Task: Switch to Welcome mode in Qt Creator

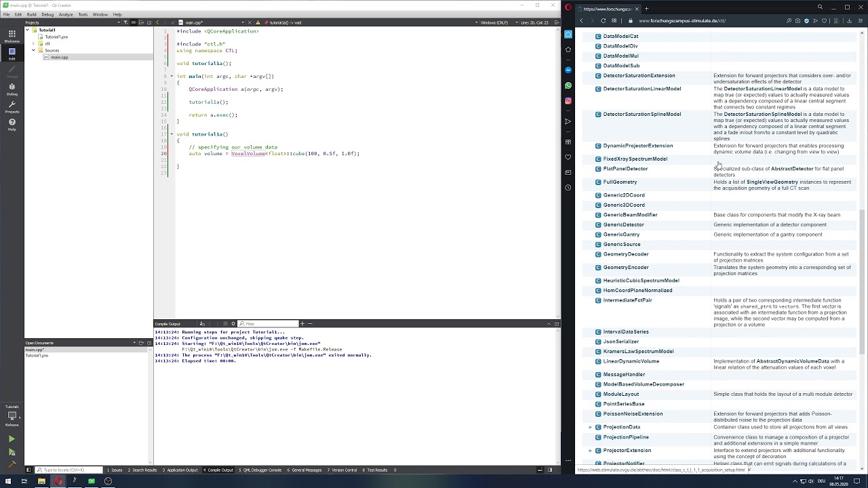Action: coord(12,36)
